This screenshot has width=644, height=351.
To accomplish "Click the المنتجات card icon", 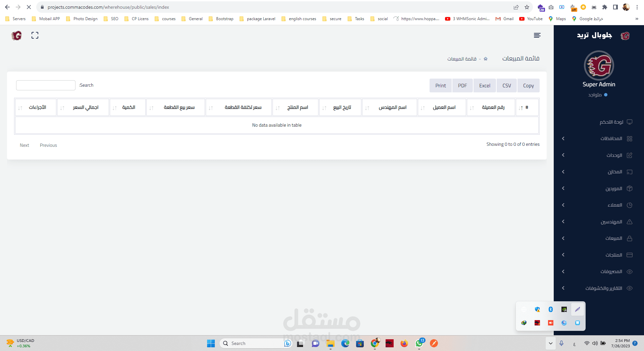I will click(630, 255).
